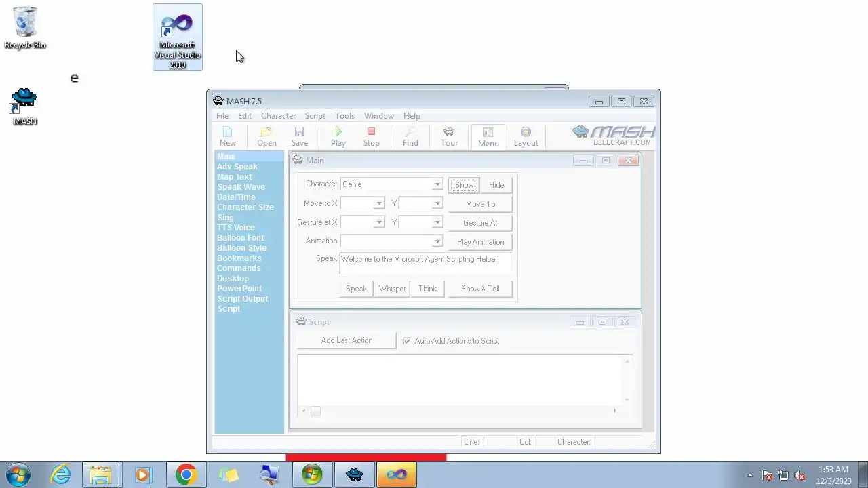
Task: Click in the Speak text field
Action: (425, 264)
